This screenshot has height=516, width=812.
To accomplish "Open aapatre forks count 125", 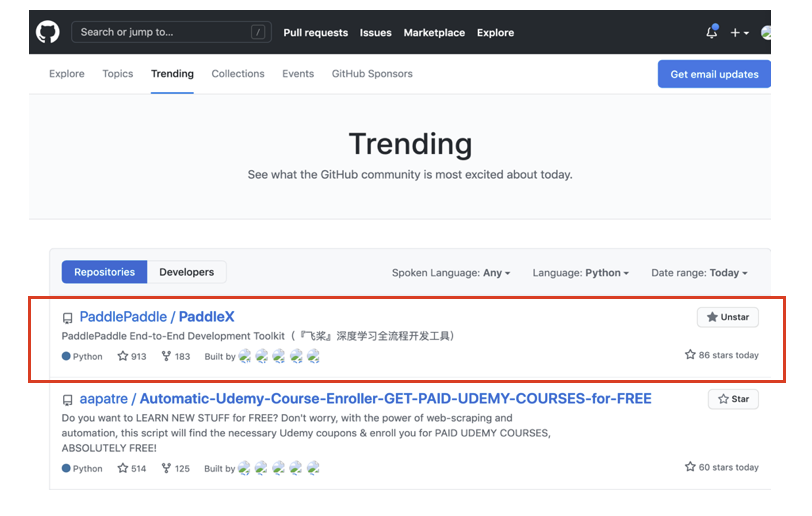I will (x=176, y=468).
